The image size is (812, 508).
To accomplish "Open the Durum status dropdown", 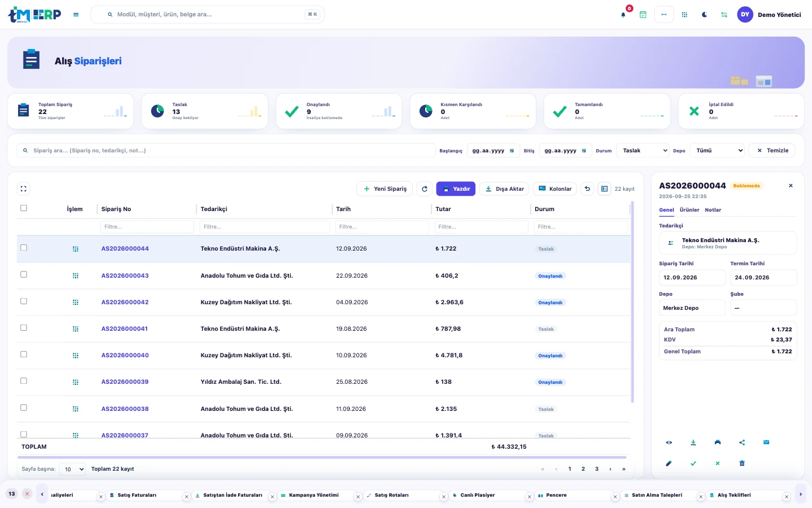I will (x=643, y=151).
